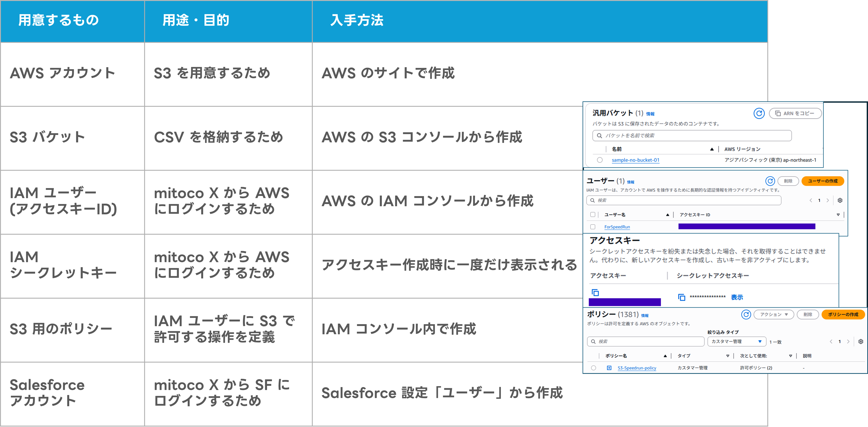Sort buckets by the 名前 column arrow
The width and height of the screenshot is (868, 427).
(x=712, y=149)
